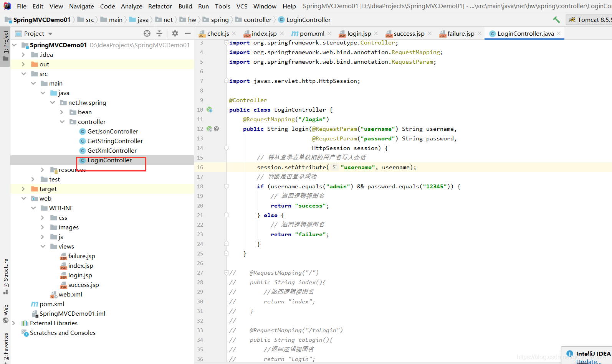Expand the target folder
The width and height of the screenshot is (612, 364).
[x=23, y=189]
